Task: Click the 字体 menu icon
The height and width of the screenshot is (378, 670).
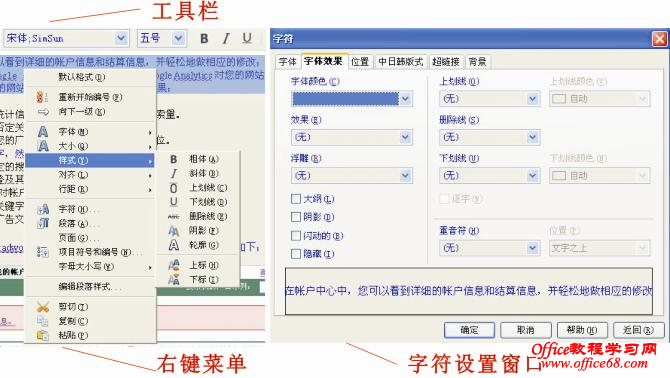Action: click(43, 132)
